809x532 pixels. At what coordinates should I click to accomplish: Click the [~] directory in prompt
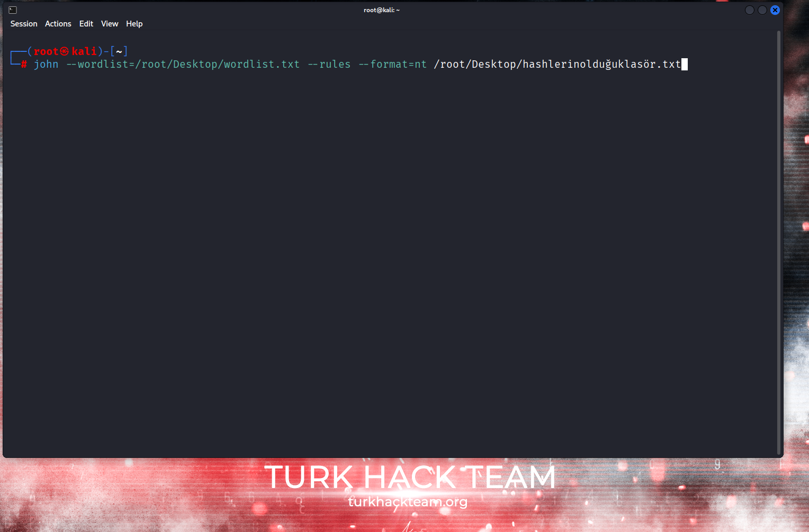pos(119,51)
